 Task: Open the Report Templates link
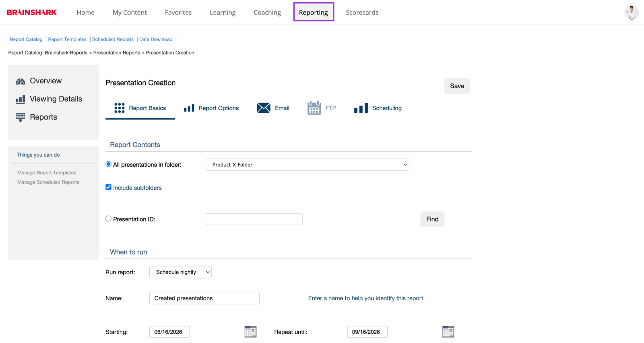(67, 39)
